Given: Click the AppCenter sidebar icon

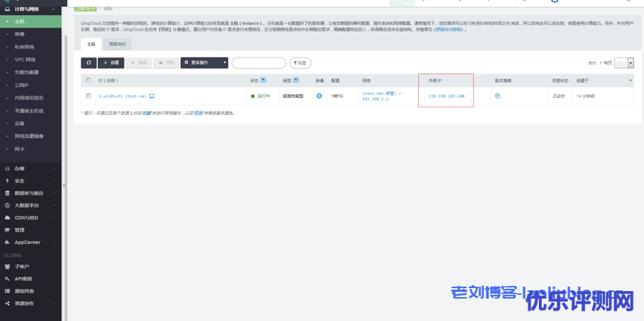Looking at the screenshot, I should 7,243.
